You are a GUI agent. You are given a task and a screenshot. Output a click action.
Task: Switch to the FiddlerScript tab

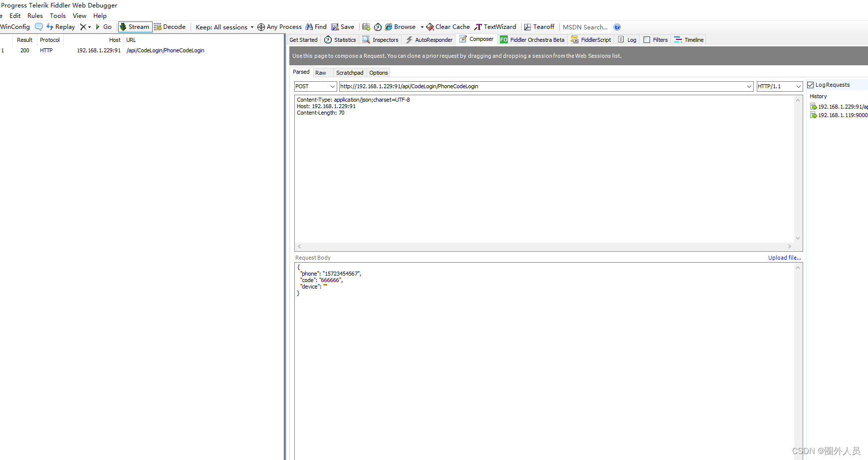[x=591, y=40]
